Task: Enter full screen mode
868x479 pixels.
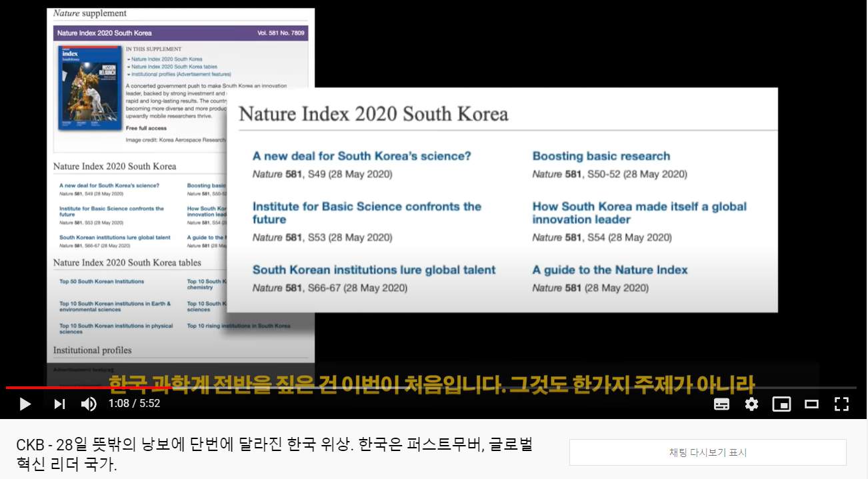Action: [x=842, y=404]
